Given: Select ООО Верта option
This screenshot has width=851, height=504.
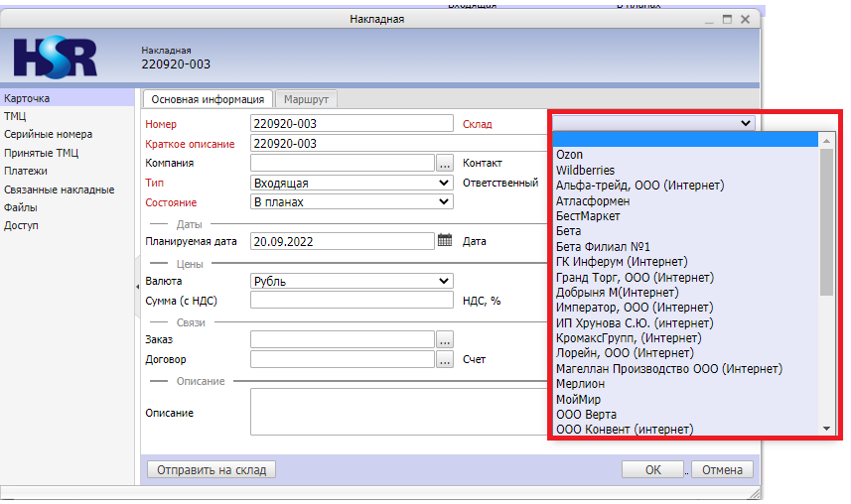Looking at the screenshot, I should [685, 415].
